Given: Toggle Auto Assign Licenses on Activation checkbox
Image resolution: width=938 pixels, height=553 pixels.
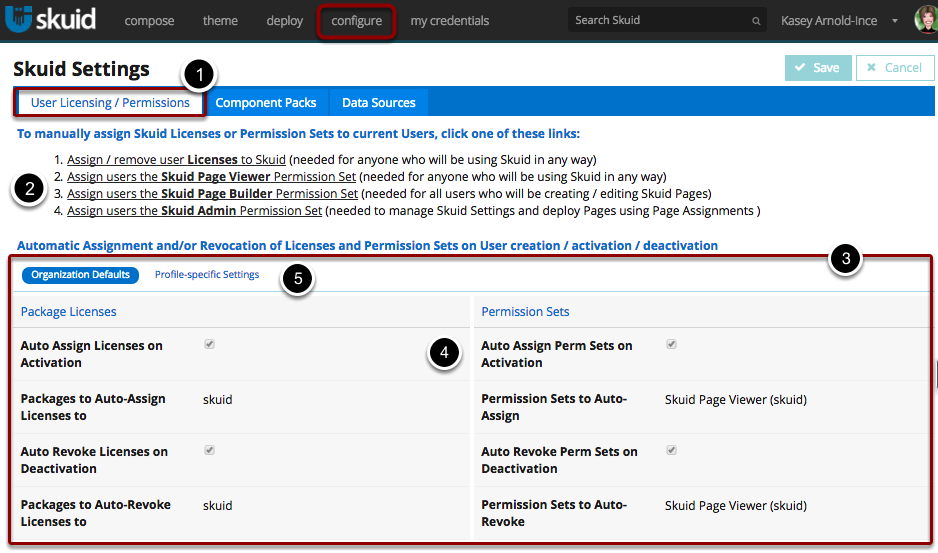Looking at the screenshot, I should [209, 344].
